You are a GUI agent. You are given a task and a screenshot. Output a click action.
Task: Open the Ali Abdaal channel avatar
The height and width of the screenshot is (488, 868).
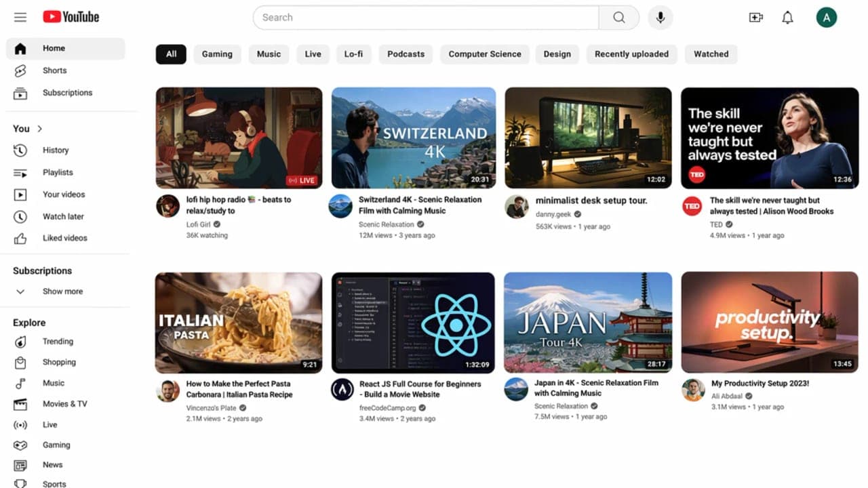tap(693, 390)
